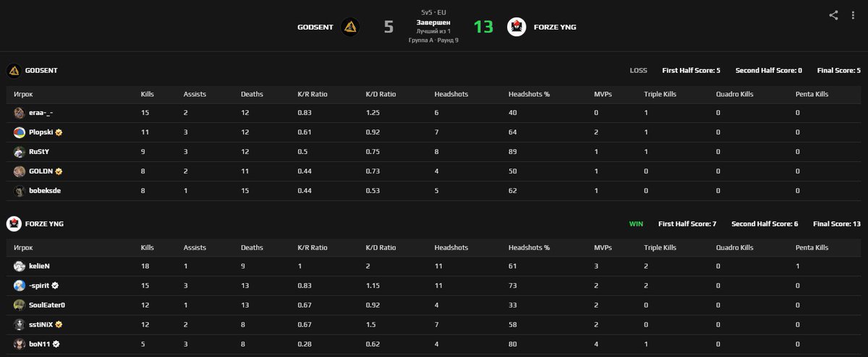Click RuStY's Headshots % value 89
Viewport: 868px width, 357px height.
point(512,152)
